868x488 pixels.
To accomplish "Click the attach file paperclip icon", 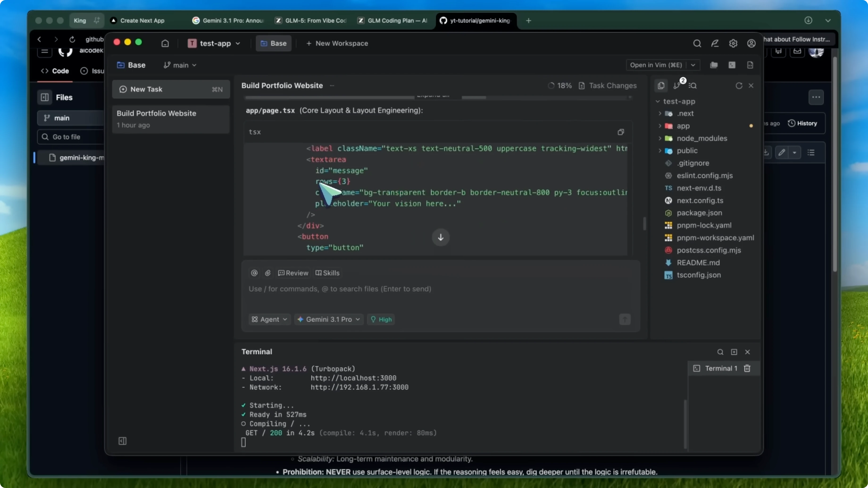I will click(268, 273).
